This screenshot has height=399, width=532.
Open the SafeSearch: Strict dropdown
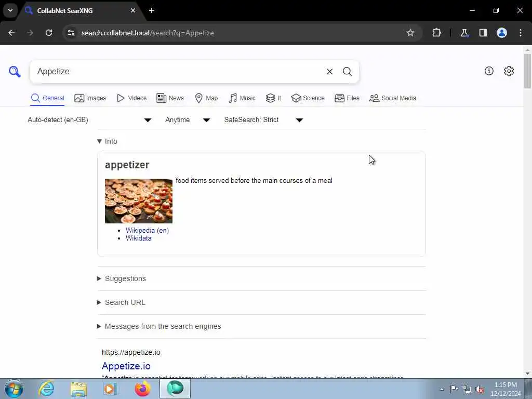(x=263, y=120)
